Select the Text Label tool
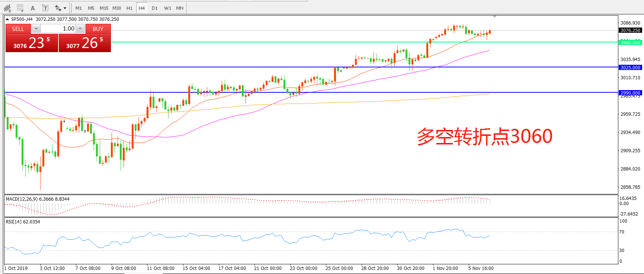 point(45,8)
